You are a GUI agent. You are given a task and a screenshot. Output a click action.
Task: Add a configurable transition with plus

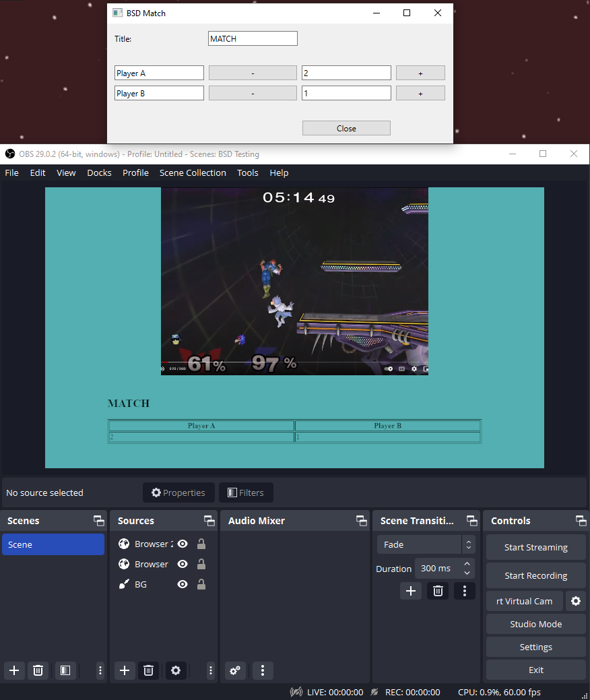(x=411, y=591)
